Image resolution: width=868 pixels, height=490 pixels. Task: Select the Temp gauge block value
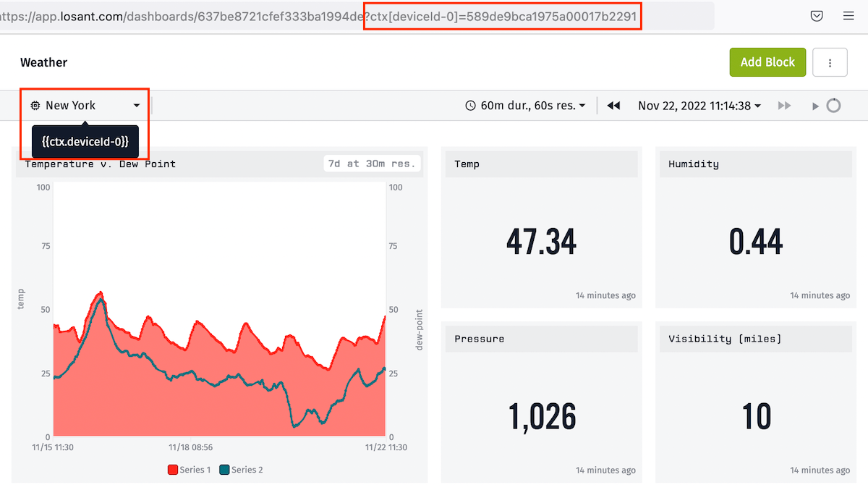[541, 242]
